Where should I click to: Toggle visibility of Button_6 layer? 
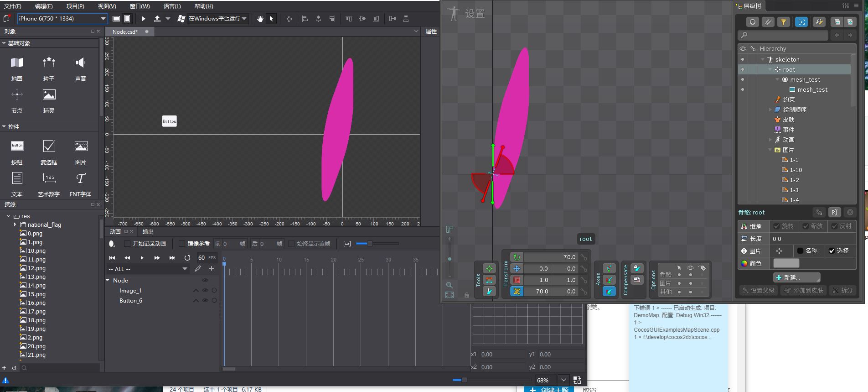point(205,301)
